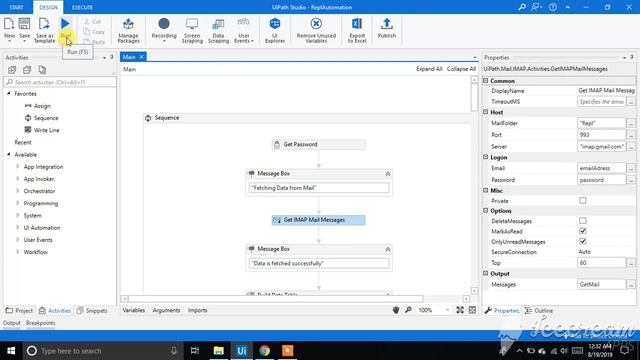Collapse the Common properties section
Image resolution: width=640 pixels, height=360 pixels.
(486, 81)
